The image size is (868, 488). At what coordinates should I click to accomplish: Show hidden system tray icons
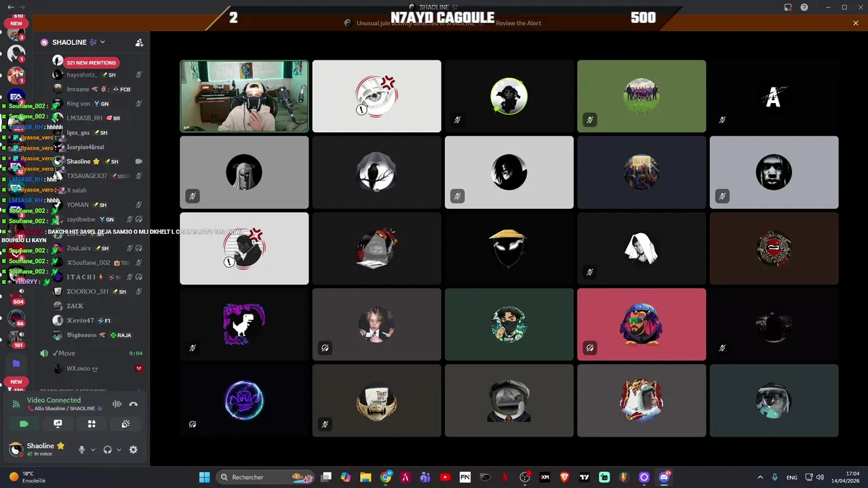point(759,477)
